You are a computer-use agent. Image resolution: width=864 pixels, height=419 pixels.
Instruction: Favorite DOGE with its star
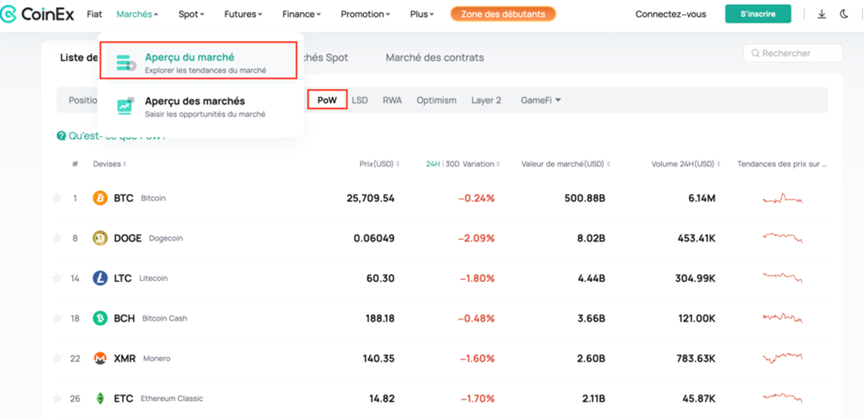coord(57,238)
